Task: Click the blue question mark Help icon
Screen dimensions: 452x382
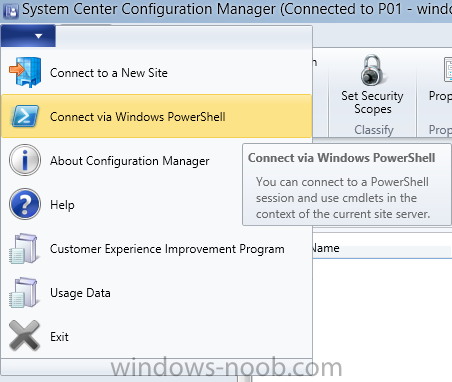Action: (25, 204)
